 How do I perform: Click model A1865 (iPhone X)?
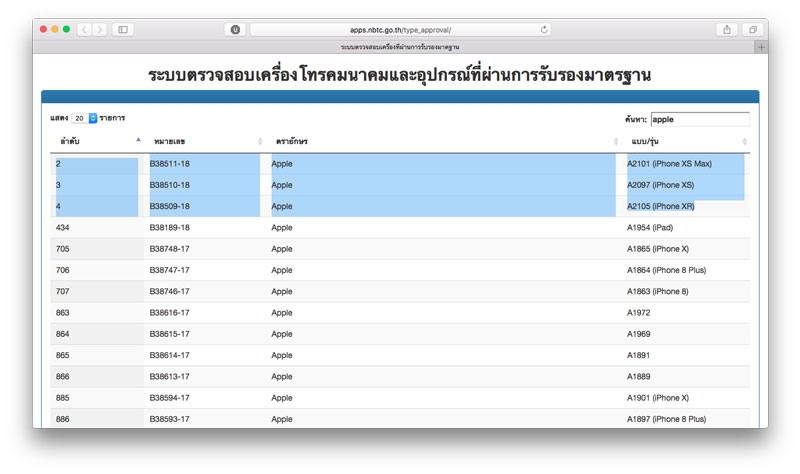[x=658, y=249]
